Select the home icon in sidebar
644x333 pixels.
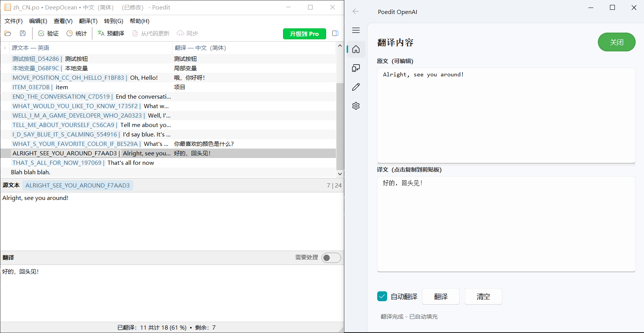356,49
